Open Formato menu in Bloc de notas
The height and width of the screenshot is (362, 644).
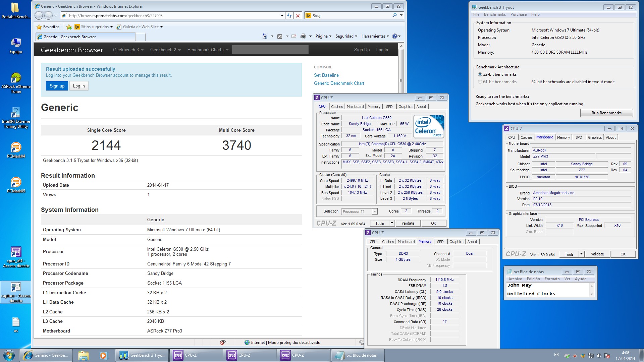coord(552,279)
